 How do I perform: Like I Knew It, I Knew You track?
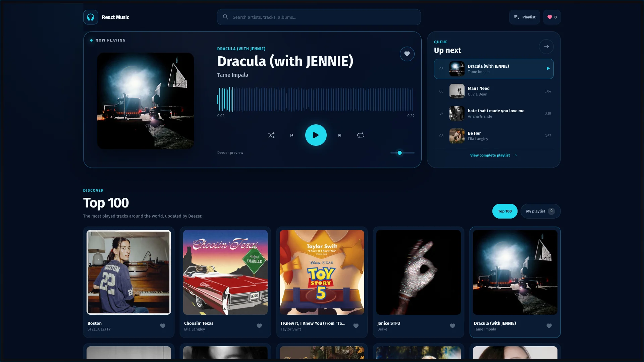point(356,326)
